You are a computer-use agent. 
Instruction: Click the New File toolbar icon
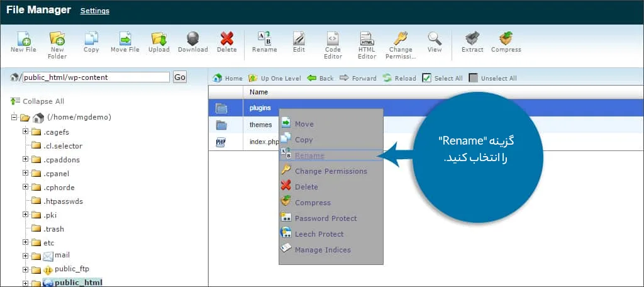tap(24, 38)
